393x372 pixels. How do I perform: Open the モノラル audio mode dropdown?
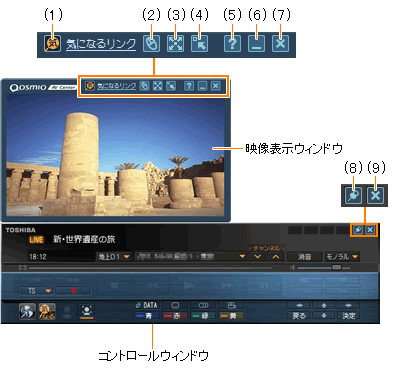[x=342, y=257]
